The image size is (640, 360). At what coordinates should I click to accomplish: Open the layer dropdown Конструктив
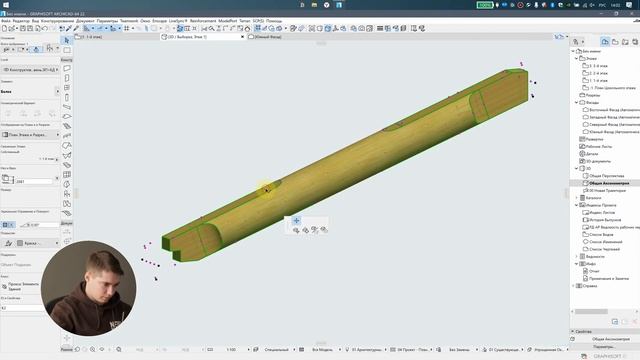[x=31, y=70]
